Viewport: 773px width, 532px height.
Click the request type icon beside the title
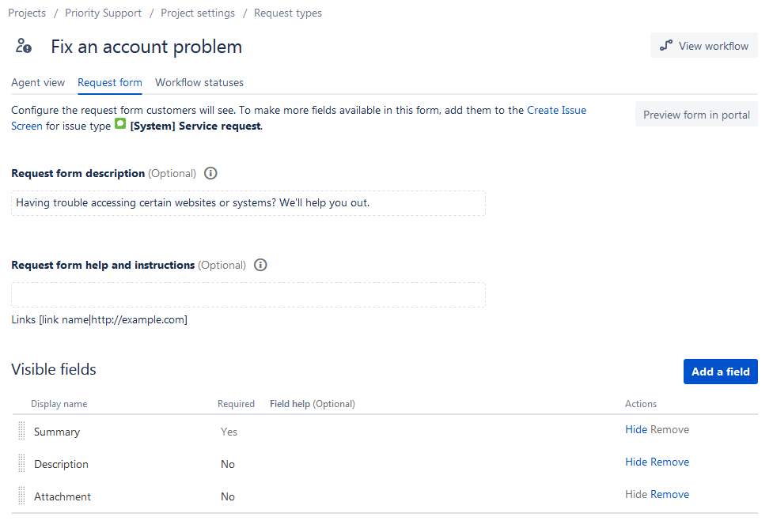(x=24, y=47)
